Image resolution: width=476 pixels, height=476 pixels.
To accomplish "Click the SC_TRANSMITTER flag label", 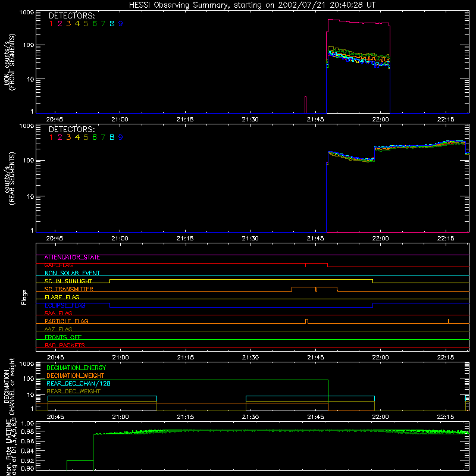I will 69,289.
